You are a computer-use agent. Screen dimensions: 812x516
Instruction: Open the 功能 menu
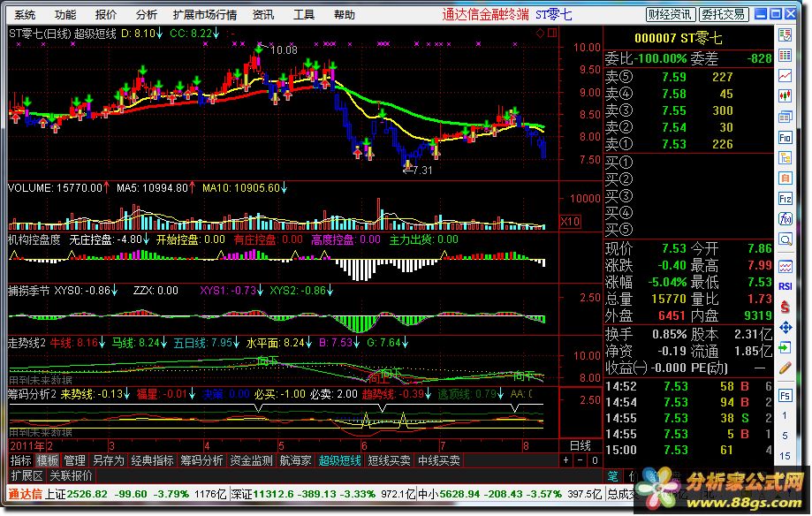(65, 15)
